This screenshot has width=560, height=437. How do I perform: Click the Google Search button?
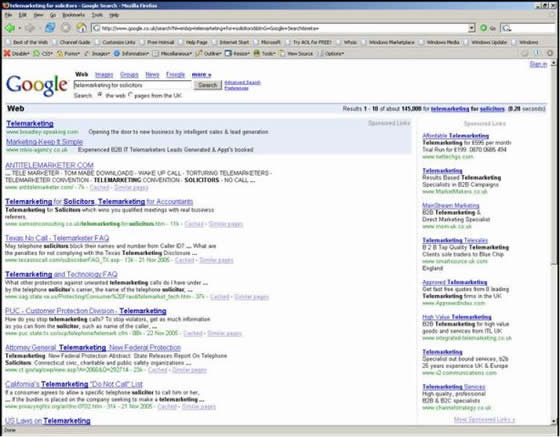(208, 85)
